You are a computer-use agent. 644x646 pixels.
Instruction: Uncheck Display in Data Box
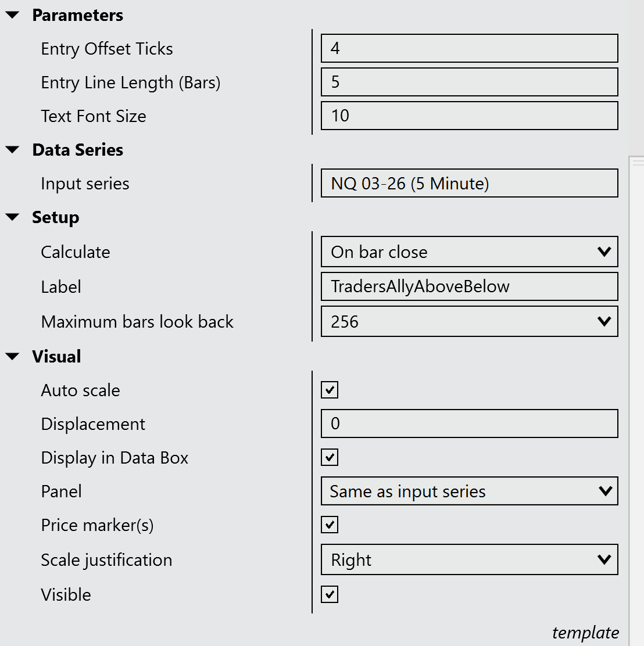click(330, 458)
